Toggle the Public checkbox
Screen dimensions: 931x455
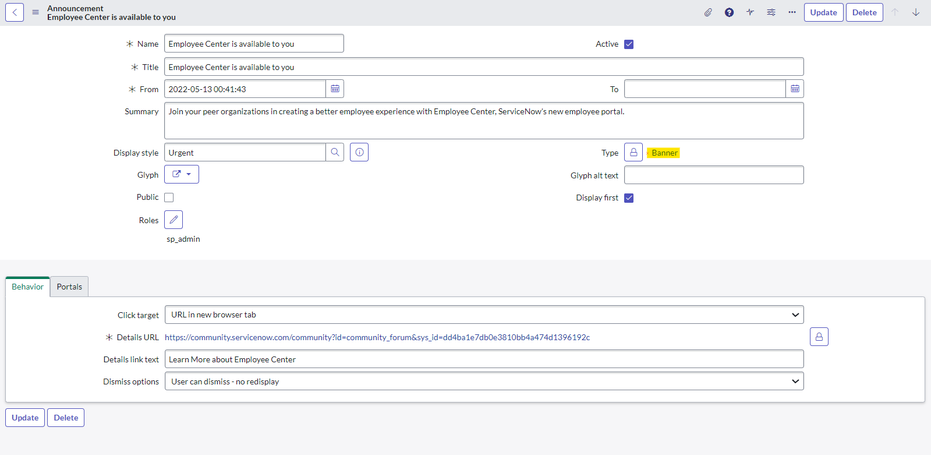[x=169, y=197]
